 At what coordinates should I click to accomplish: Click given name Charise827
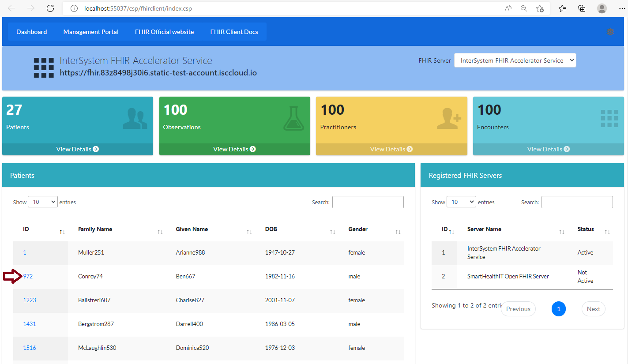point(190,300)
